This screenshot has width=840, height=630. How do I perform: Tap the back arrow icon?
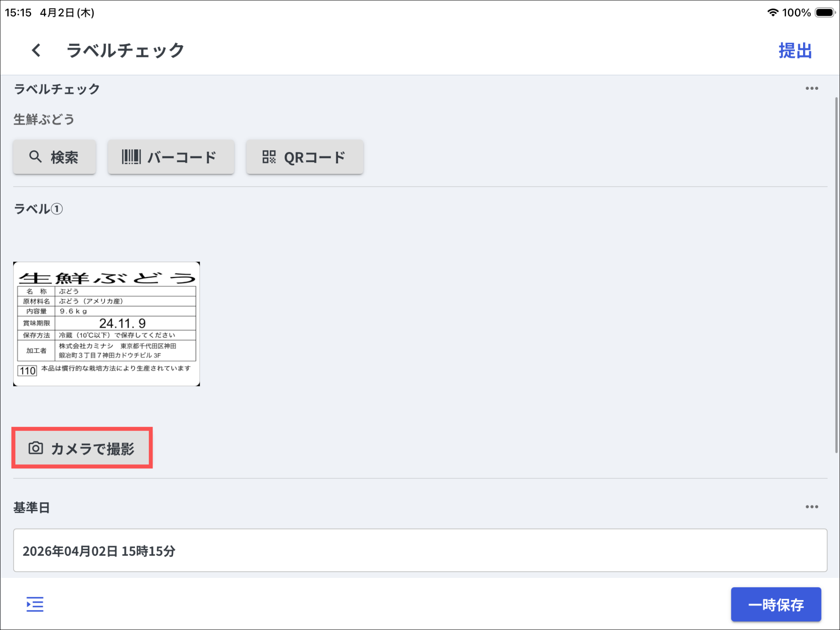pyautogui.click(x=36, y=50)
